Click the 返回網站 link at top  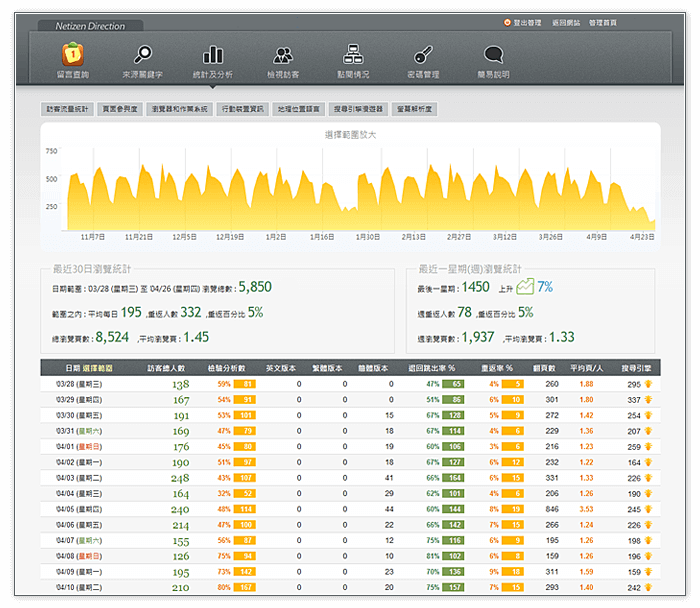click(x=565, y=22)
